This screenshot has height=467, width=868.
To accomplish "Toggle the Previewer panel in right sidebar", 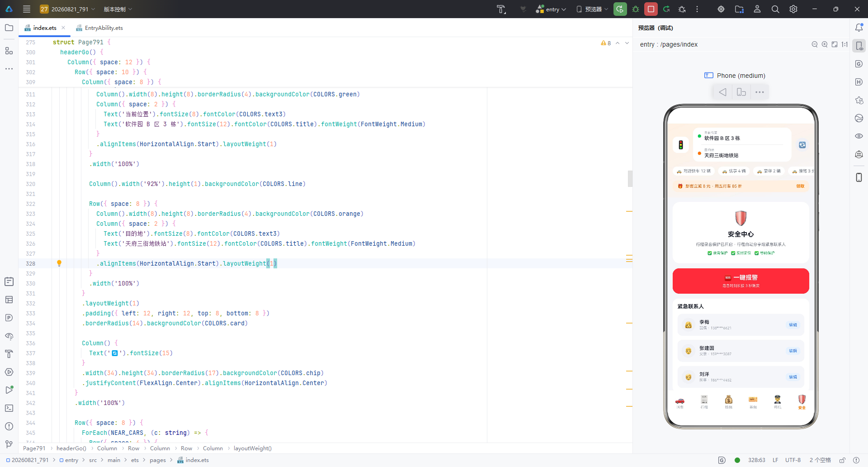I will 859,46.
